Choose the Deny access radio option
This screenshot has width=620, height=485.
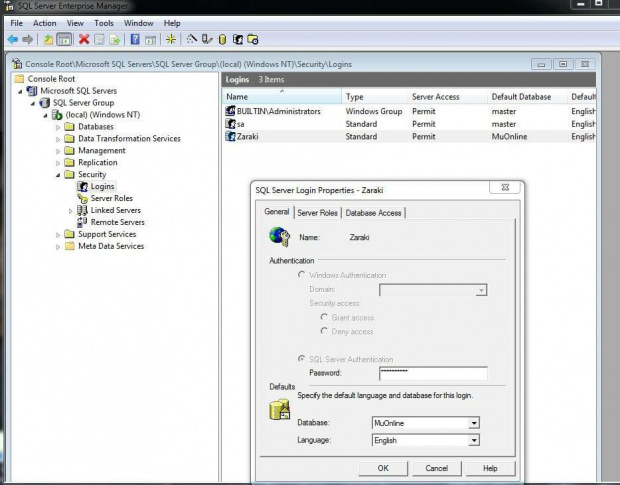(324, 331)
